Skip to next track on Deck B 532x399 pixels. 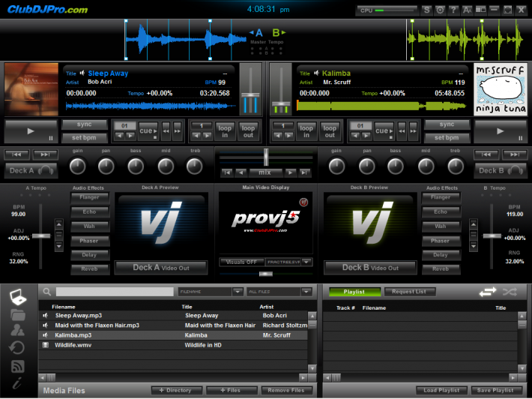point(515,154)
